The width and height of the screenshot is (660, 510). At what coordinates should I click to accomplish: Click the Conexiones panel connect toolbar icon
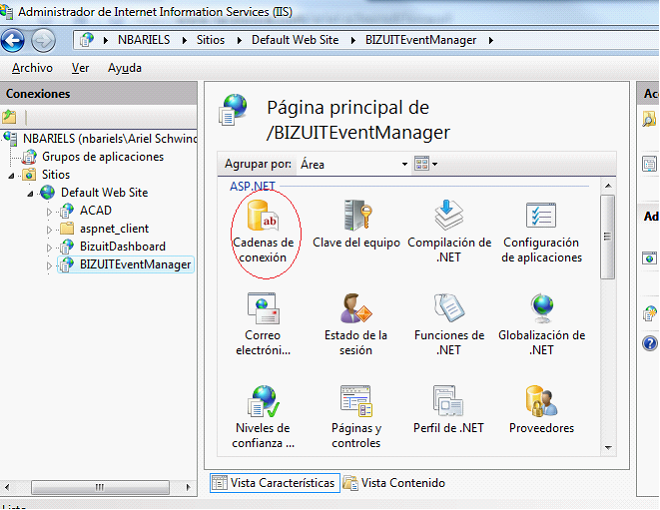point(9,117)
